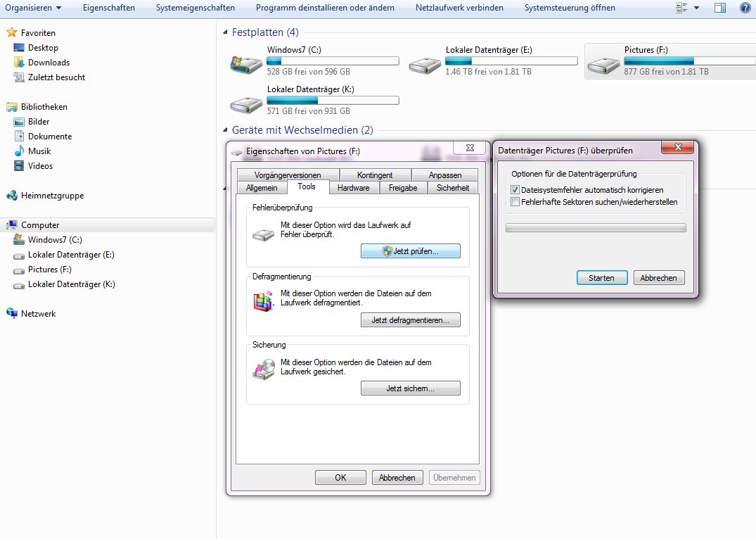Expand the view options dropdown arrow
Screen dimensions: 756x539
point(696,8)
